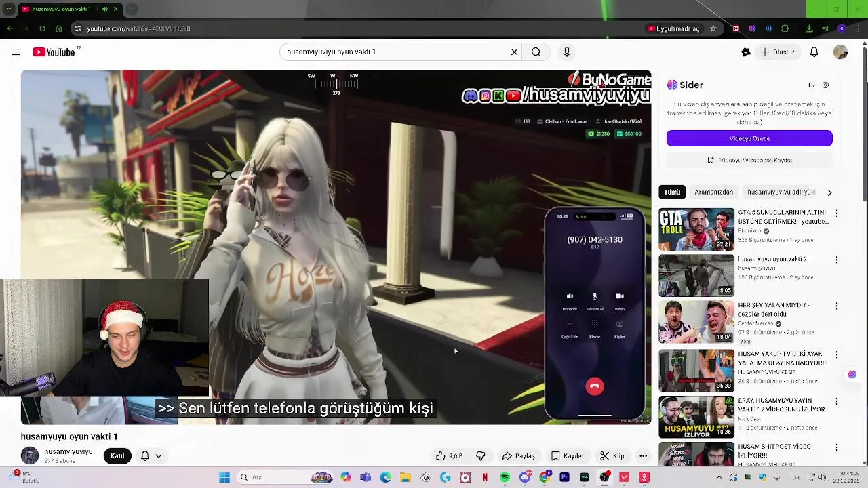Image resolution: width=868 pixels, height=488 pixels.
Task: Open the YouTube notifications bell
Action: pos(814,52)
